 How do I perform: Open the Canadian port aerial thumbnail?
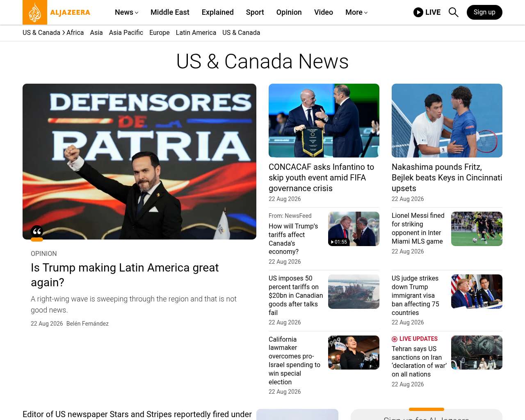coord(354,292)
